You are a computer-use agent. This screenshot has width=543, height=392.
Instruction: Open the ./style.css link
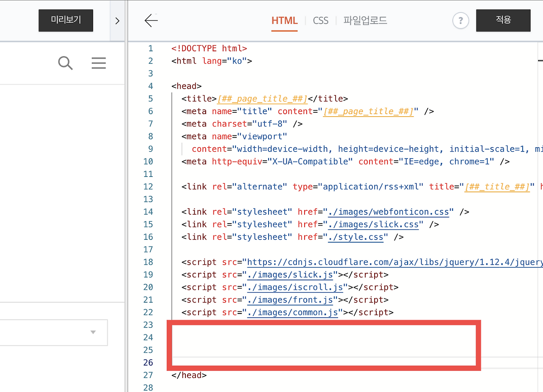pos(355,237)
